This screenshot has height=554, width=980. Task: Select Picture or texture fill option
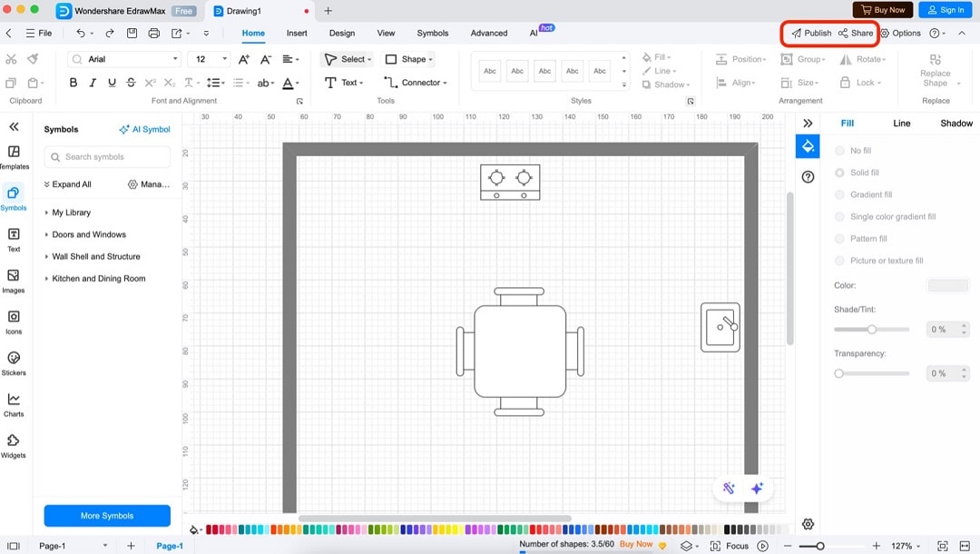839,260
